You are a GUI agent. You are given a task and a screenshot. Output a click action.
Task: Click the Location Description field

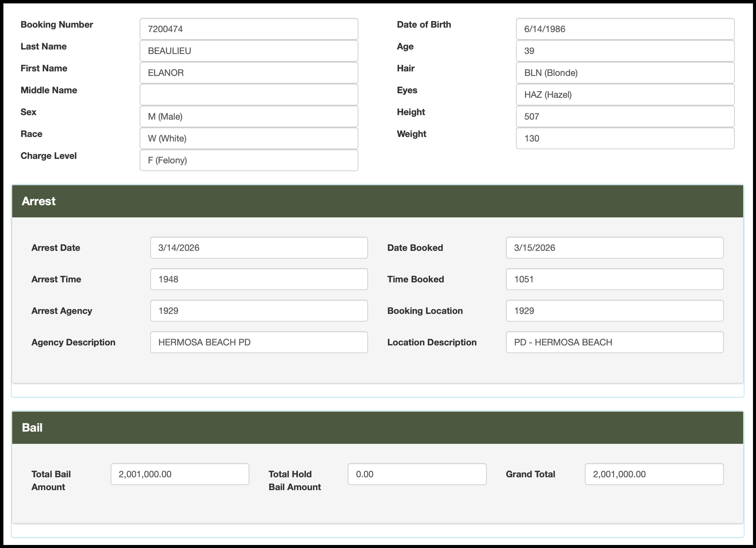coord(614,342)
